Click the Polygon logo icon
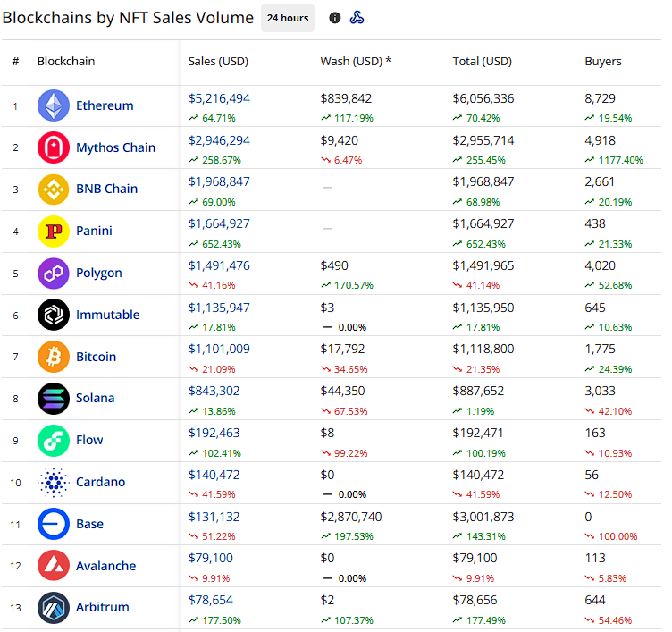 point(54,274)
